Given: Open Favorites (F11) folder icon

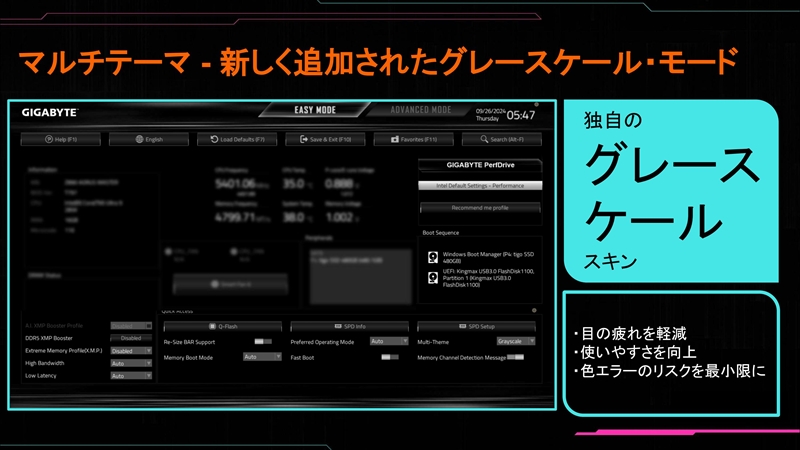Looking at the screenshot, I should (394, 139).
